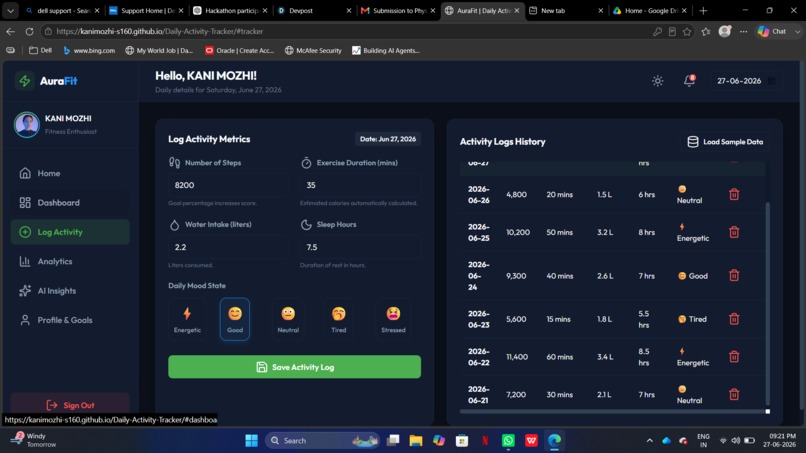This screenshot has height=453, width=806.
Task: Open the taskbar weather widget
Action: pos(34,440)
